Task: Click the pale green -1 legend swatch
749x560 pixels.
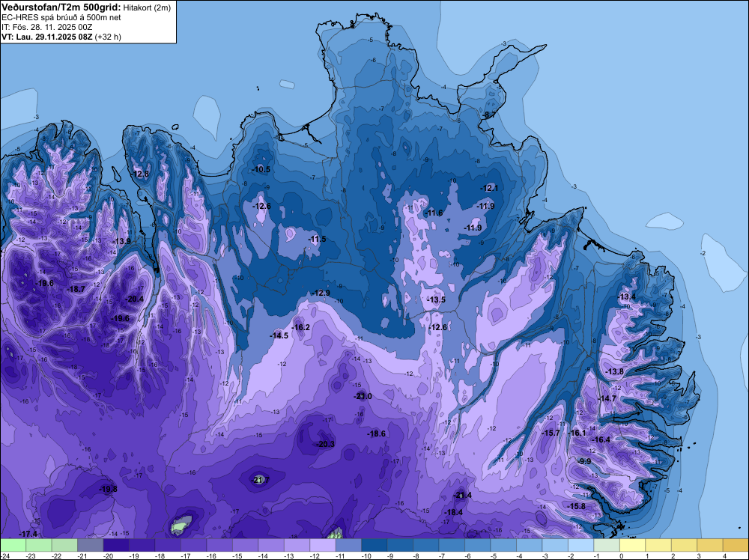Action: (607, 545)
